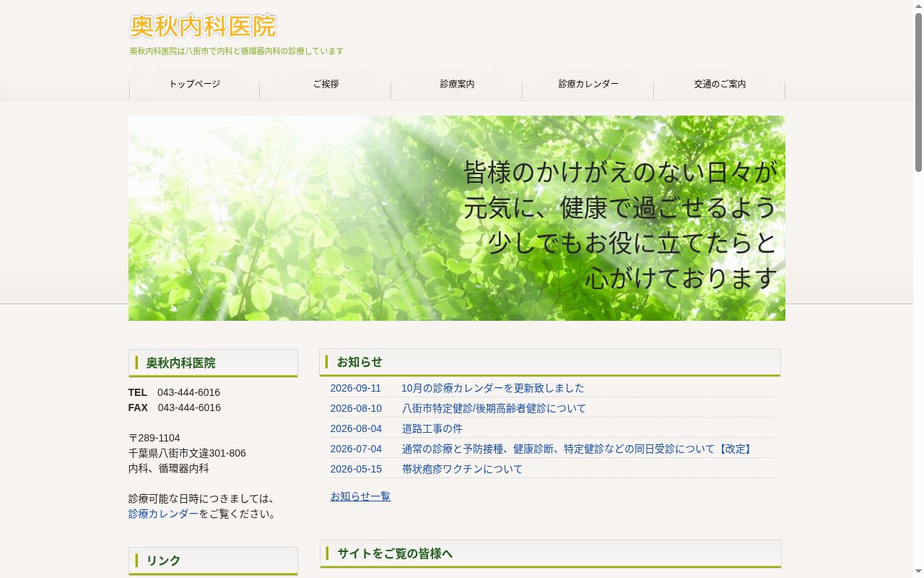Click the date 2026-08-10 in news list
This screenshot has height=578, width=924.
[356, 408]
